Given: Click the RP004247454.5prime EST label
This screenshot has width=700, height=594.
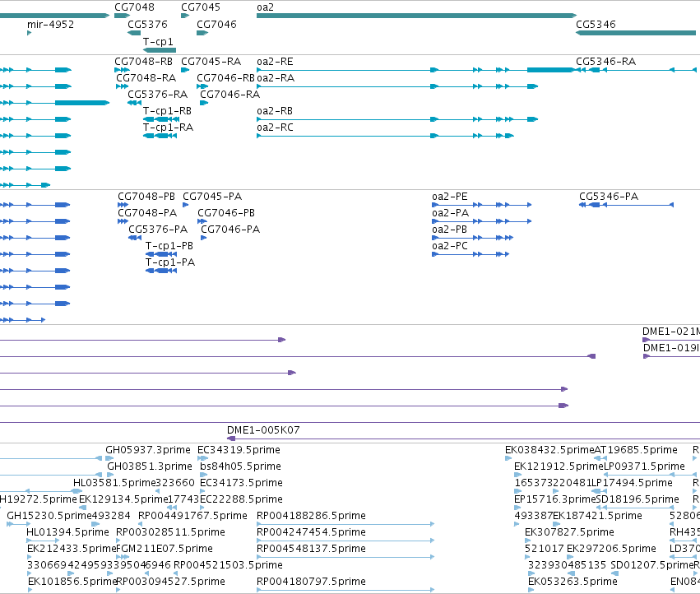Looking at the screenshot, I should [311, 532].
